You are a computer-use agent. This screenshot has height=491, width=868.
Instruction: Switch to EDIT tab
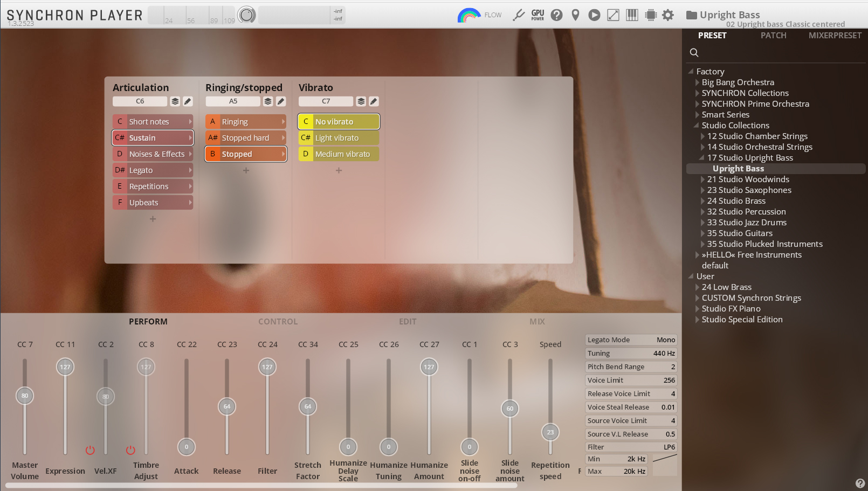coord(408,322)
